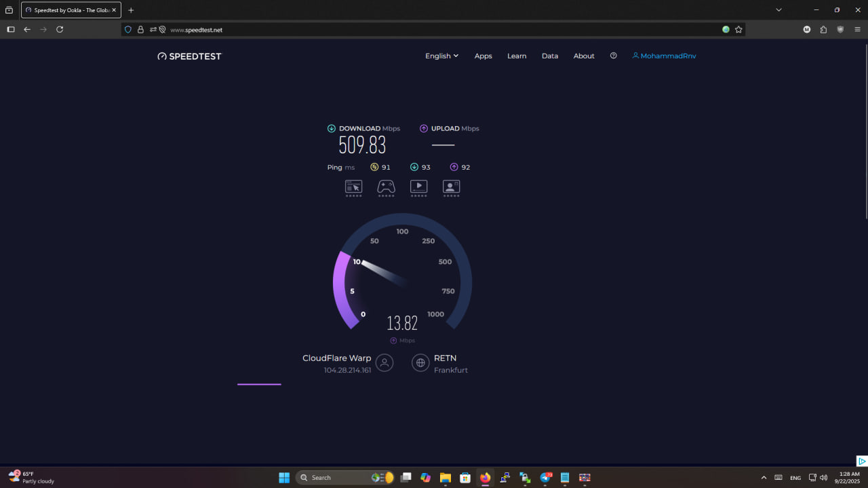Bookmark this page with the star icon
868x488 pixels.
[x=738, y=30]
